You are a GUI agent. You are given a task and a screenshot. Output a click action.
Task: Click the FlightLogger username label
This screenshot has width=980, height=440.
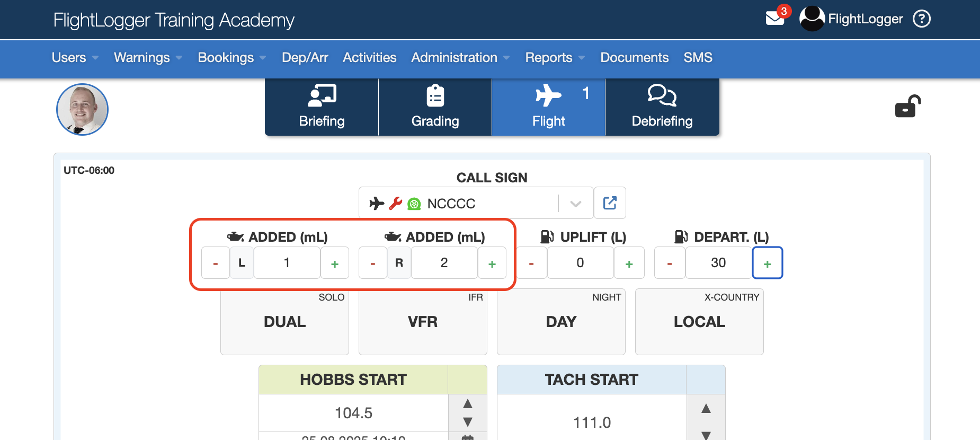(x=866, y=19)
